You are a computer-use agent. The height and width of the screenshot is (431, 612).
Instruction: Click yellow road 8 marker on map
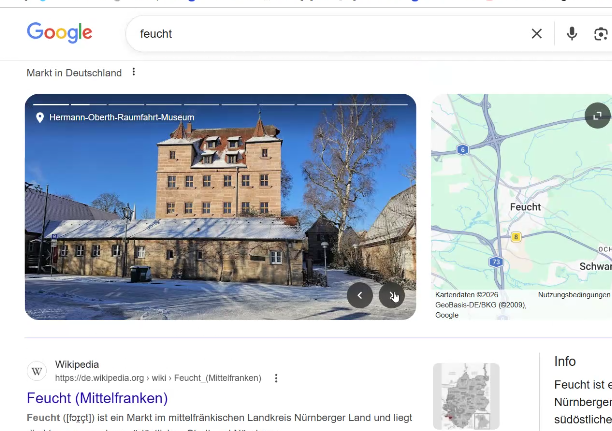coord(516,237)
